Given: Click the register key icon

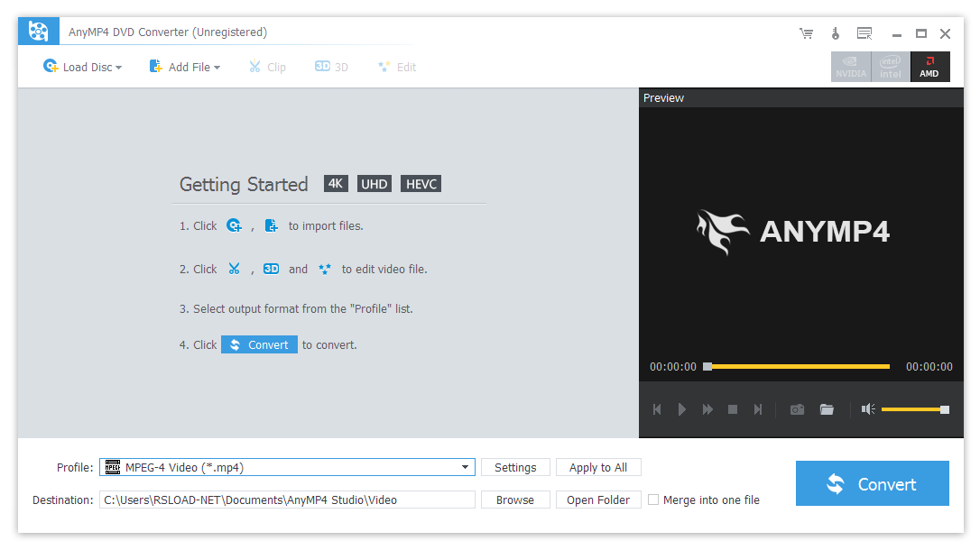Looking at the screenshot, I should tap(836, 33).
